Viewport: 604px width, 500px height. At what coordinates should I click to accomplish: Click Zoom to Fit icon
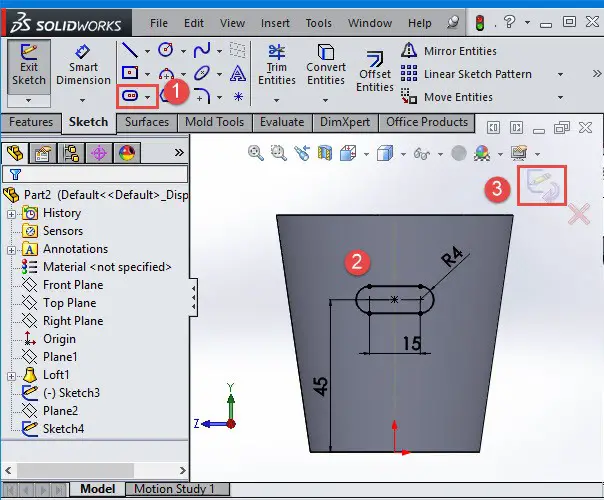coord(256,153)
